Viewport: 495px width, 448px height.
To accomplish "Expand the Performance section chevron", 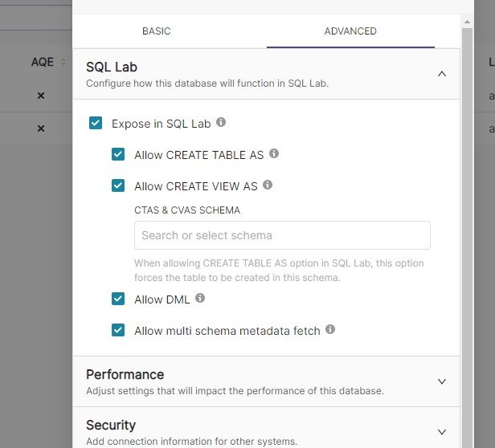I will [x=442, y=381].
